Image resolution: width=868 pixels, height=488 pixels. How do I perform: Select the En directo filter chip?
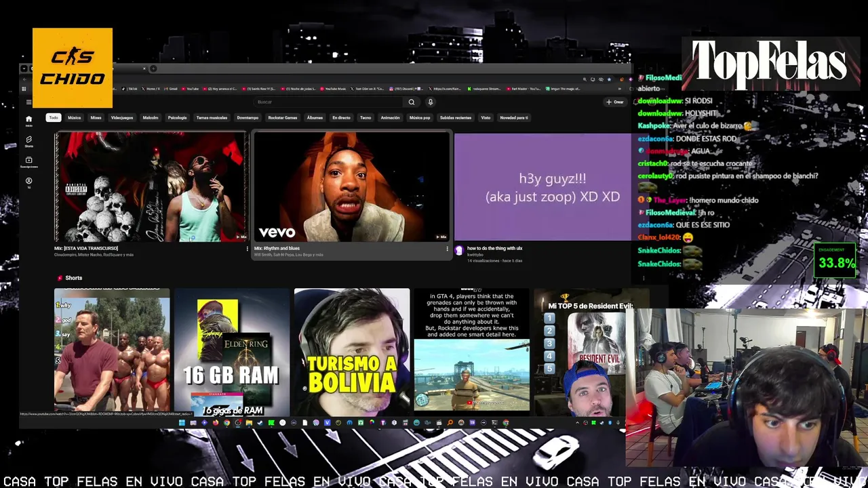(341, 117)
